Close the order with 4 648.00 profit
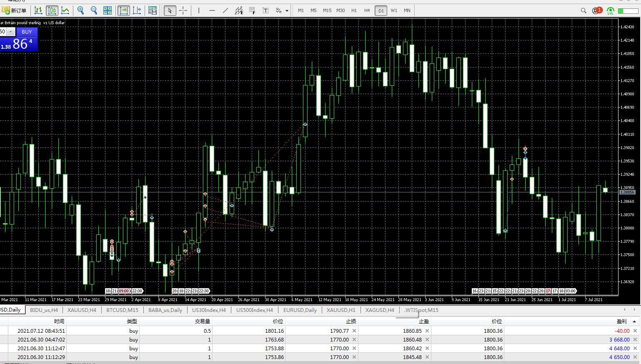The width and height of the screenshot is (641, 364). coord(636,348)
